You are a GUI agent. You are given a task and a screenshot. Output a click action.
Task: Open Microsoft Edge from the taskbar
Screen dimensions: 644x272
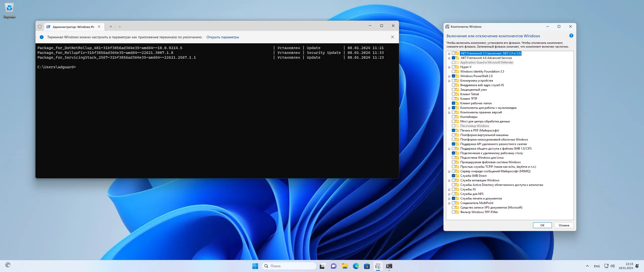pyautogui.click(x=356, y=266)
